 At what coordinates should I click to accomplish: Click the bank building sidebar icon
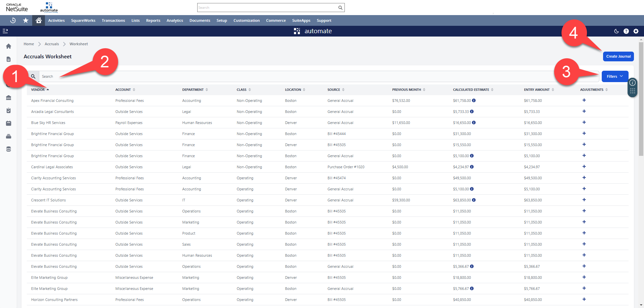(x=9, y=98)
